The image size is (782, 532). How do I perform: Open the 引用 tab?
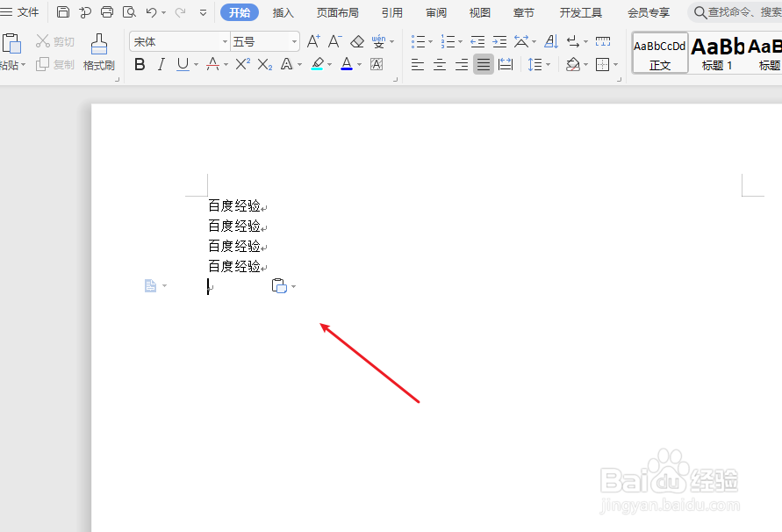[392, 12]
